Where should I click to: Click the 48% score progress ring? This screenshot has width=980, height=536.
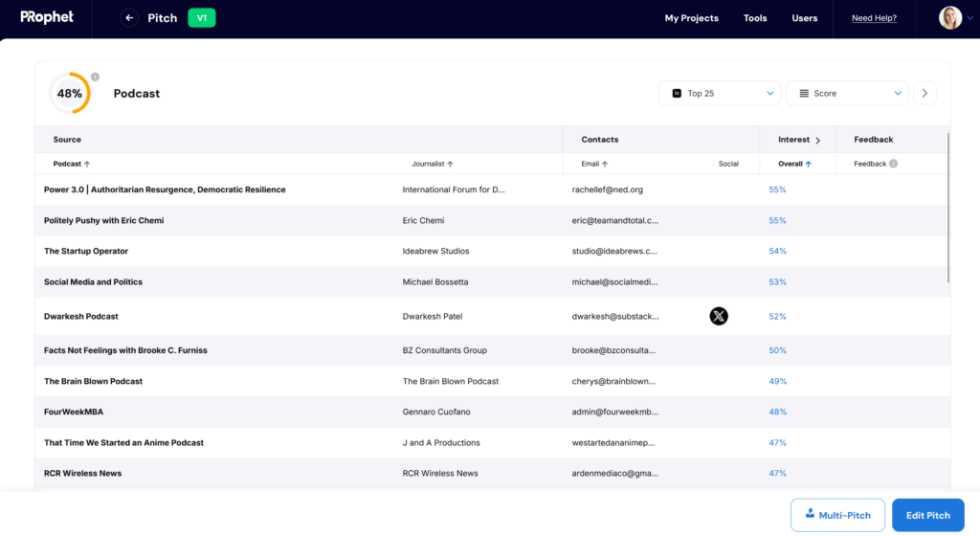pos(70,93)
